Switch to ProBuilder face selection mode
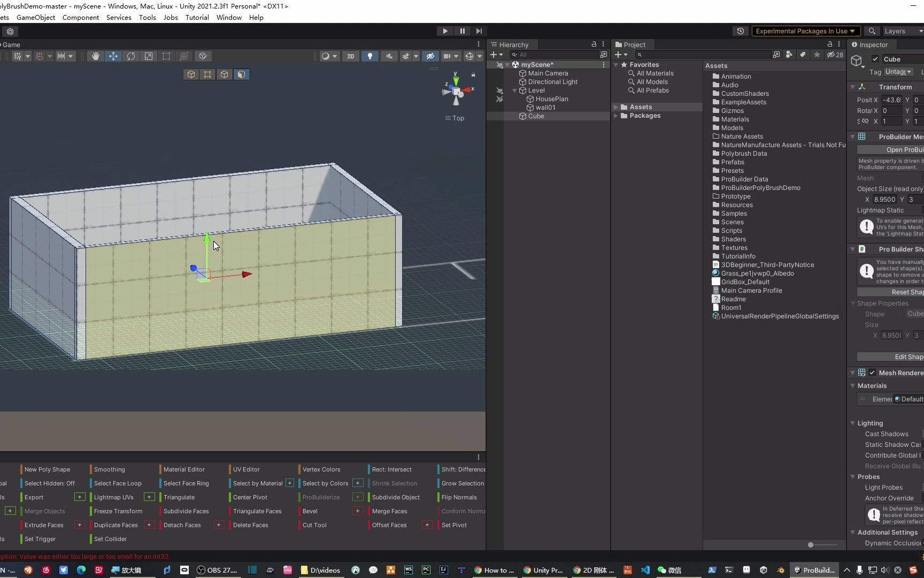The width and height of the screenshot is (924, 578). pyautogui.click(x=242, y=74)
